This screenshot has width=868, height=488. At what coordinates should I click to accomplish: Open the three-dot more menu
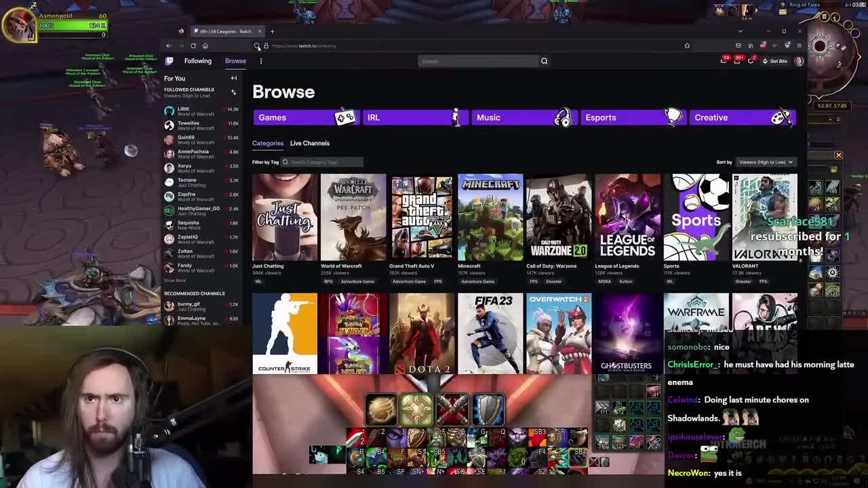coord(260,61)
